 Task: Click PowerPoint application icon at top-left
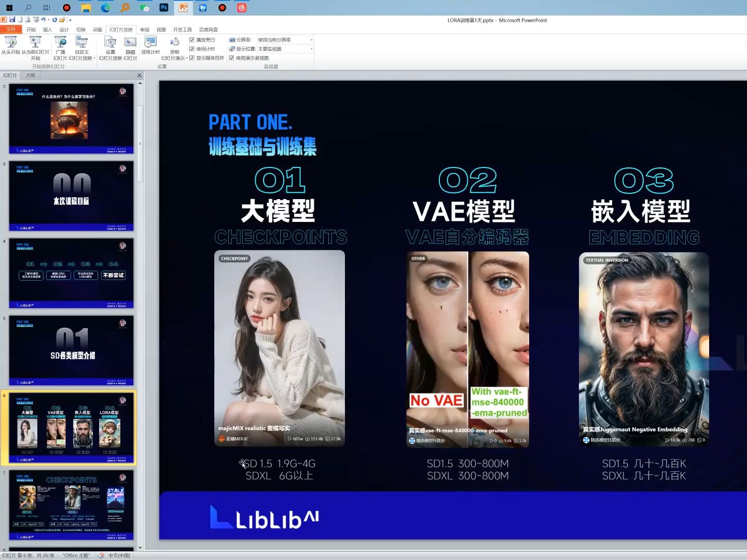point(4,20)
